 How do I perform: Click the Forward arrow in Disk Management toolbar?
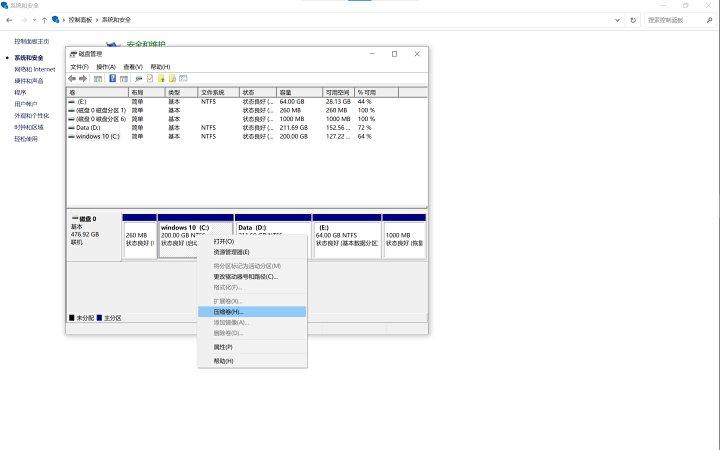point(83,78)
